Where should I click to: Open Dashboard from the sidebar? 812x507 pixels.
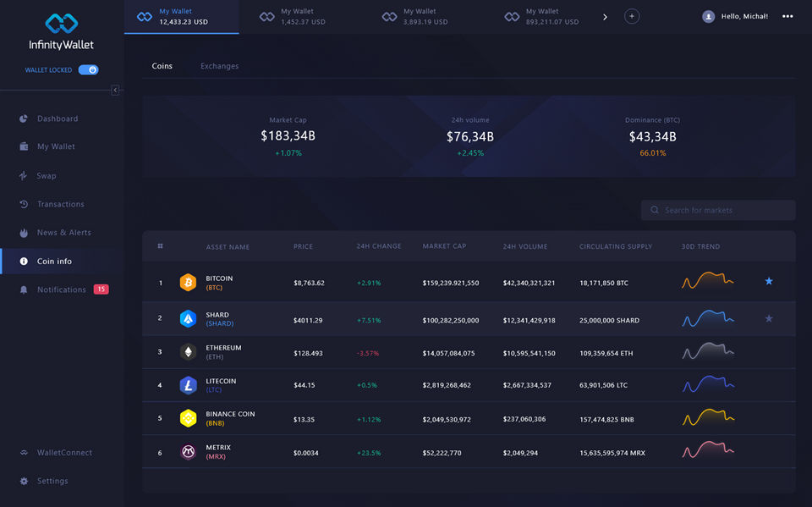pos(58,118)
